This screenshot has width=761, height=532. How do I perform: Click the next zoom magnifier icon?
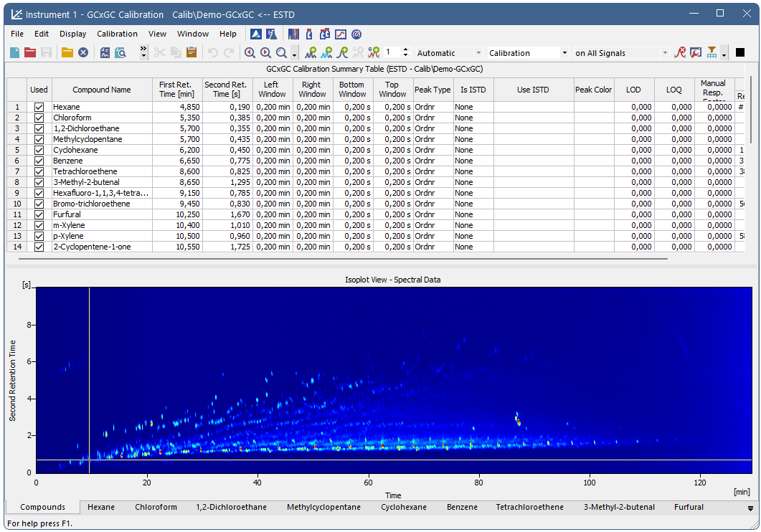pyautogui.click(x=265, y=52)
